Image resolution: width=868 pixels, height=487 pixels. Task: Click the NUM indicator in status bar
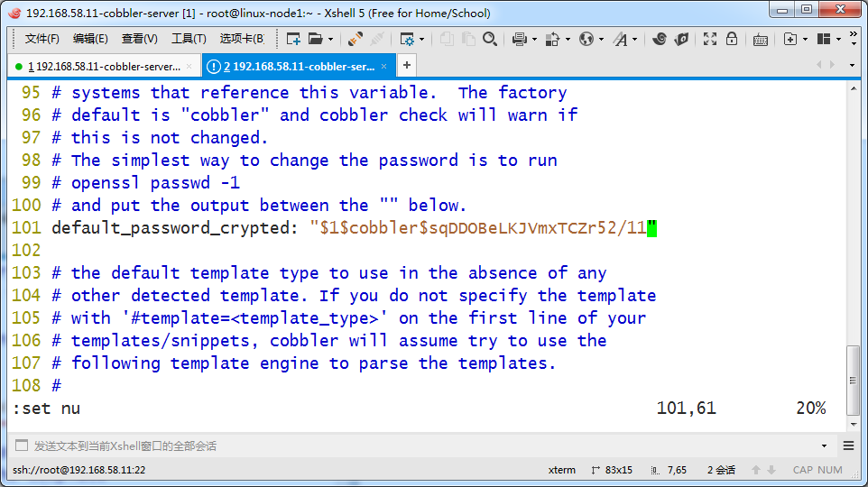coord(830,470)
